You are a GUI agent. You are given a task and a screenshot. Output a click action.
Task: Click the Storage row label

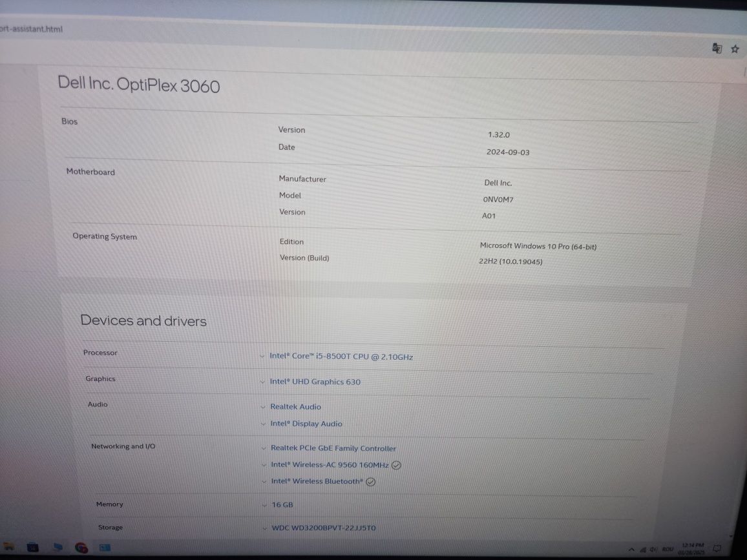tap(110, 528)
